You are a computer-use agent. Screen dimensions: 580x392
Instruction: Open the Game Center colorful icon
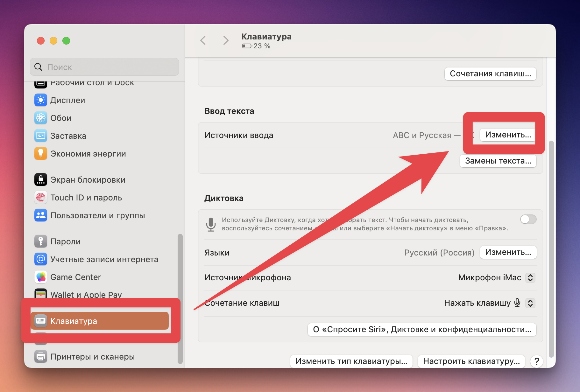41,277
